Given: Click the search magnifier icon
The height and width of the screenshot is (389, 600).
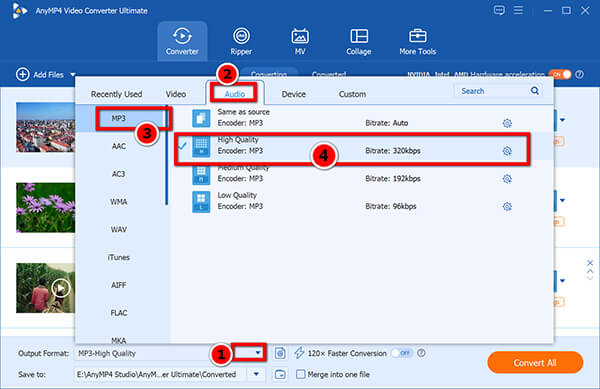Looking at the screenshot, I should [535, 91].
